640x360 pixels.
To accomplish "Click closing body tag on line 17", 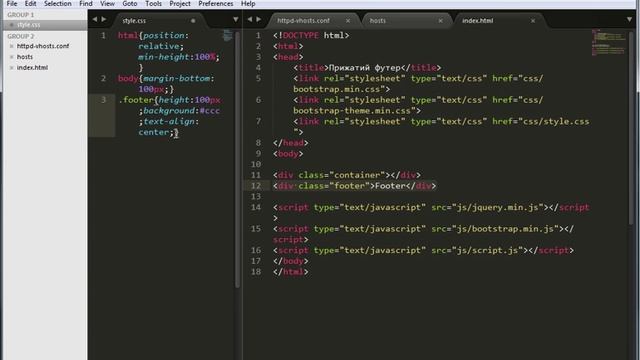I will [x=291, y=261].
